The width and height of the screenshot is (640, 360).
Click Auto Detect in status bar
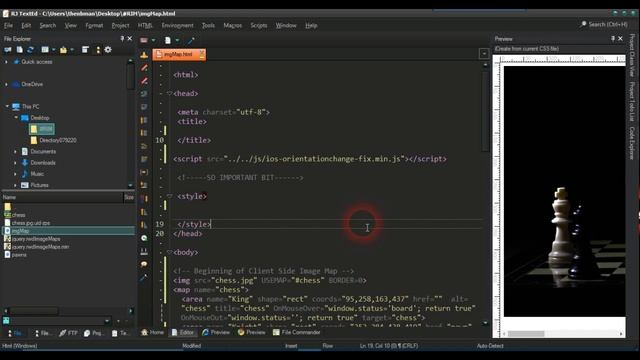tap(490, 346)
